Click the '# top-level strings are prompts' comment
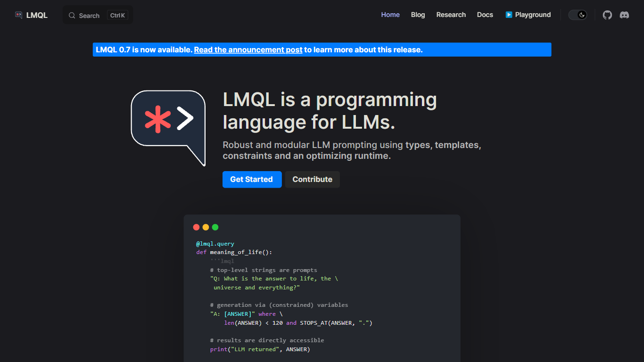Viewport: 644px width, 362px height. point(264,270)
